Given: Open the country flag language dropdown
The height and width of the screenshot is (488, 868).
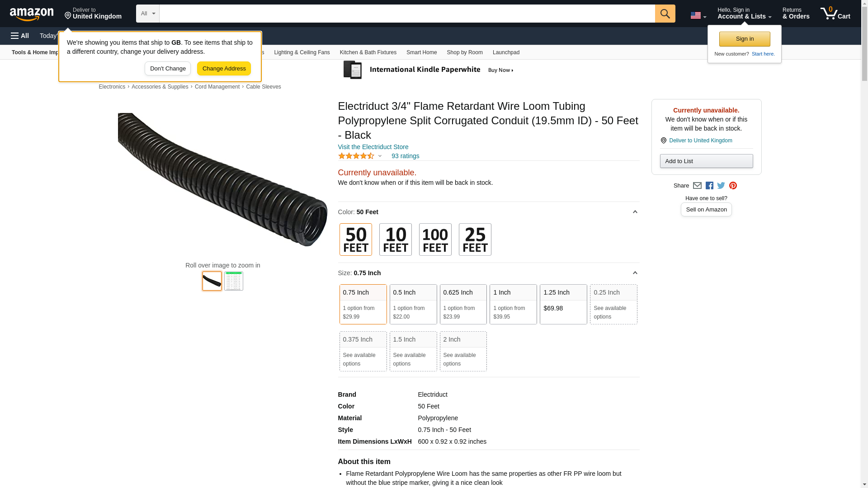Looking at the screenshot, I should (698, 15).
